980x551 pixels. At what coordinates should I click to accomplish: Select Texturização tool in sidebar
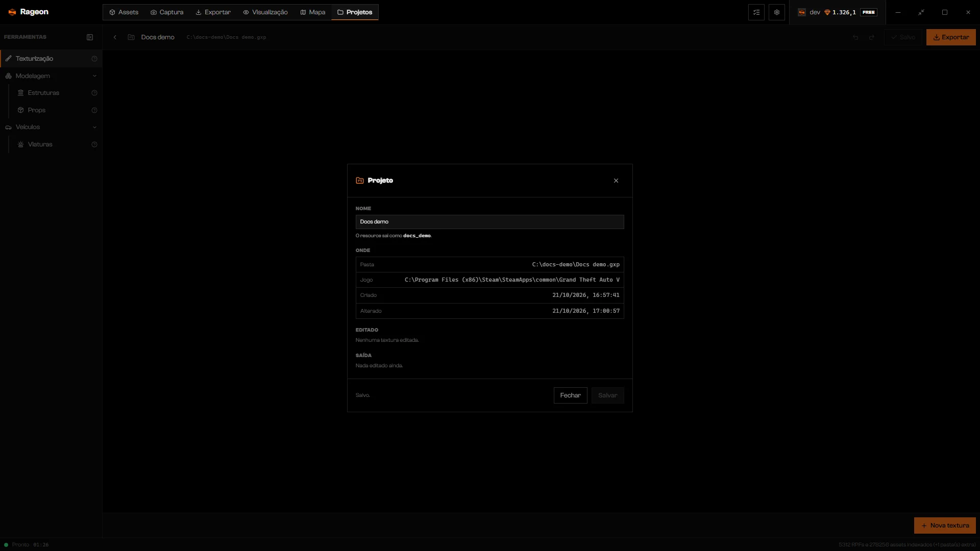(51, 59)
